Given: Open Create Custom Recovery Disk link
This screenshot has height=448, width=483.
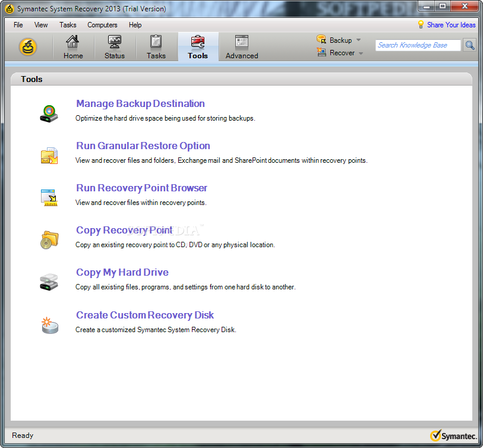Looking at the screenshot, I should click(145, 315).
